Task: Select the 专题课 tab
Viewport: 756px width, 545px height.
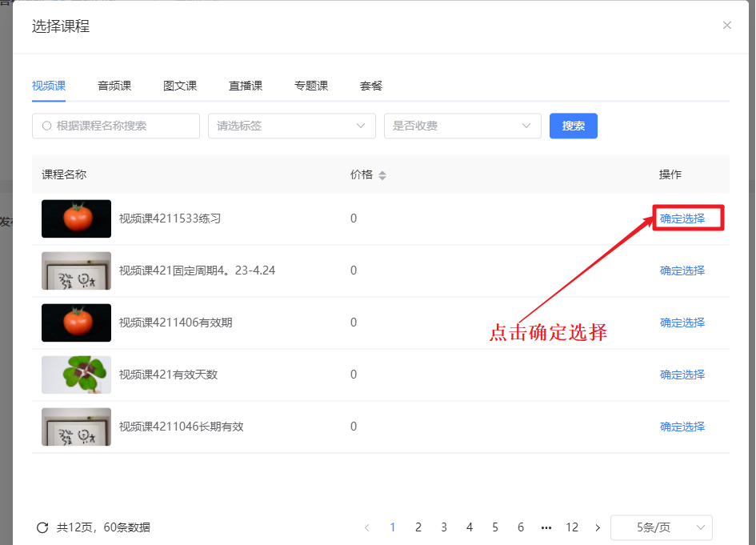Action: pos(311,86)
